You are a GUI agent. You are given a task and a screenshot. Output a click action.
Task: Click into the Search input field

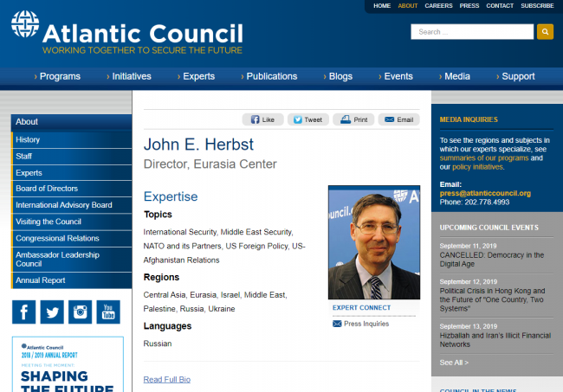471,32
